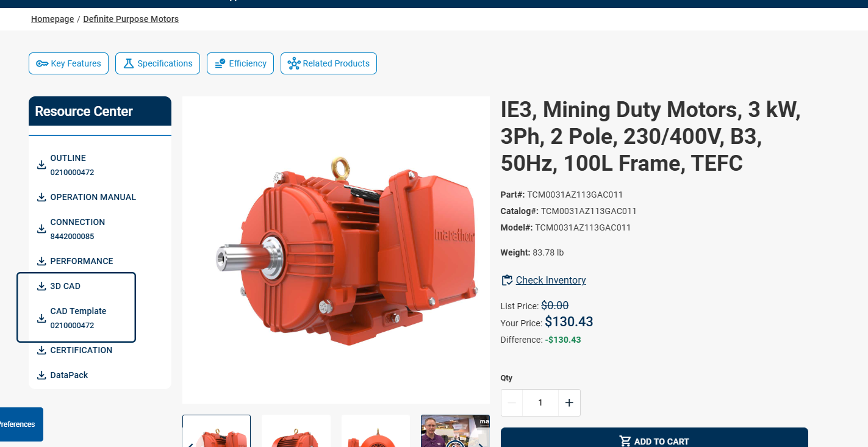Image resolution: width=868 pixels, height=447 pixels.
Task: Click the Check Inventory clipboard icon
Action: (x=506, y=280)
